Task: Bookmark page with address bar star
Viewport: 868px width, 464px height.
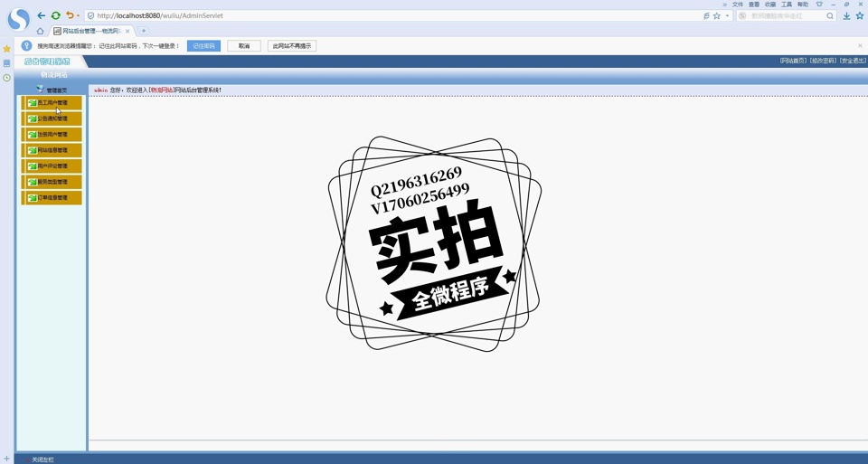Action: click(717, 15)
